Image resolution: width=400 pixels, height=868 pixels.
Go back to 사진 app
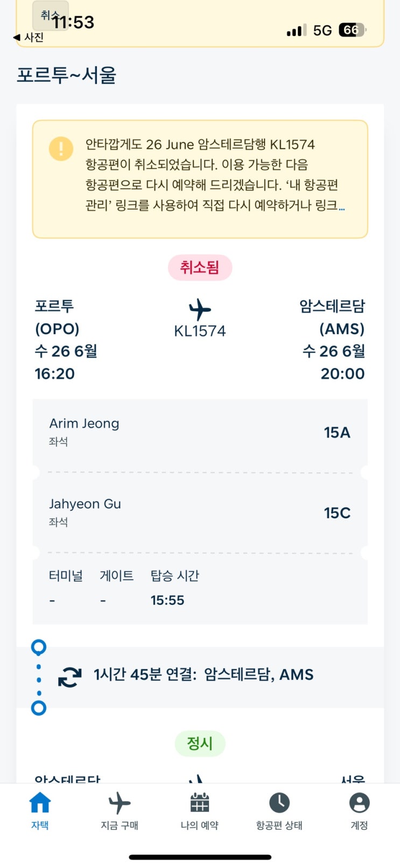29,37
